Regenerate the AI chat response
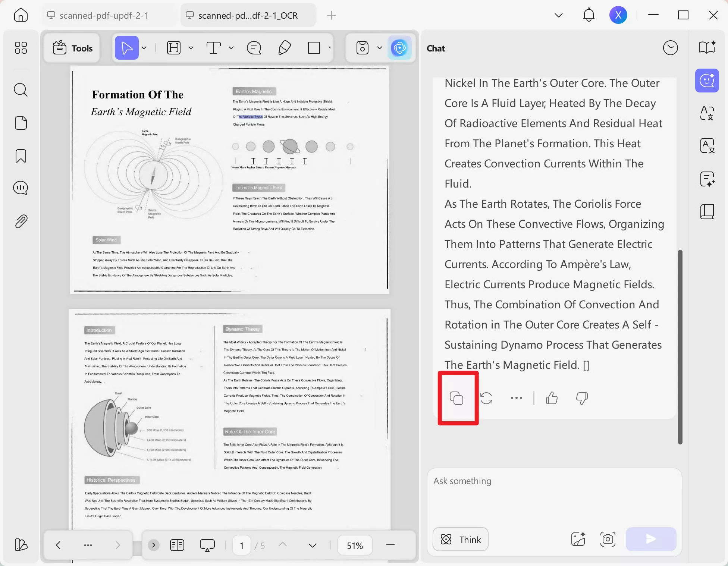The height and width of the screenshot is (566, 728). click(x=486, y=398)
